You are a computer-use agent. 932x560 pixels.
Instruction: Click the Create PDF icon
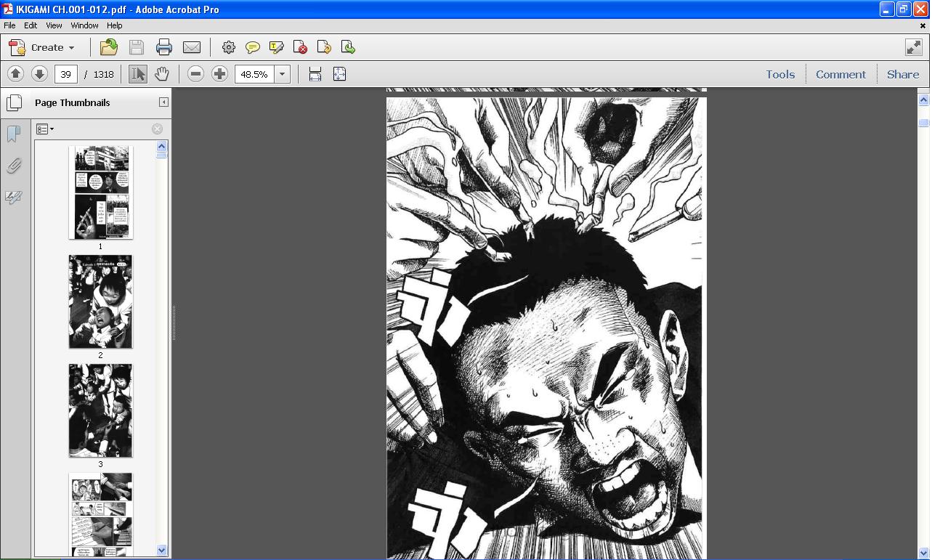(17, 48)
